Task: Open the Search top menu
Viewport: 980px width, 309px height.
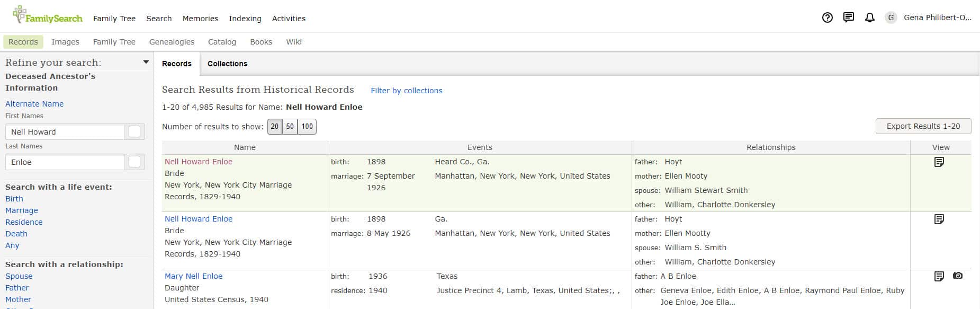Action: pos(159,18)
